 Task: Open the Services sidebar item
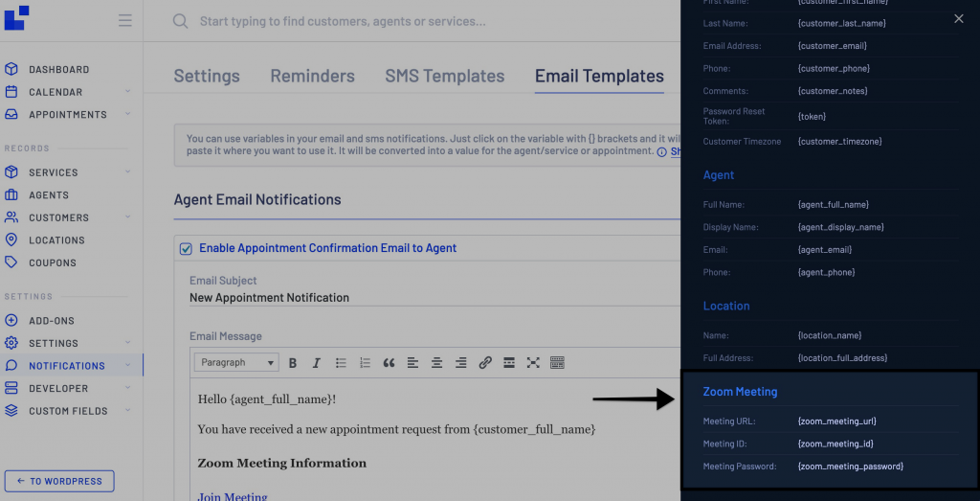tap(54, 172)
